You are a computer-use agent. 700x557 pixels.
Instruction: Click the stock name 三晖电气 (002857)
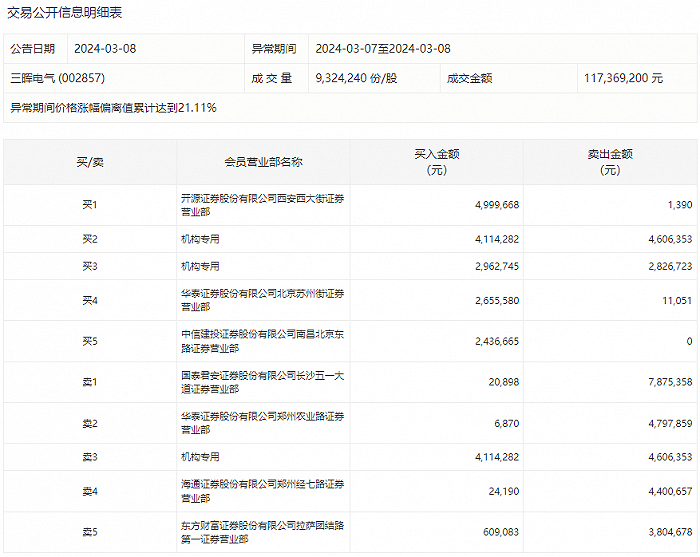[58, 78]
